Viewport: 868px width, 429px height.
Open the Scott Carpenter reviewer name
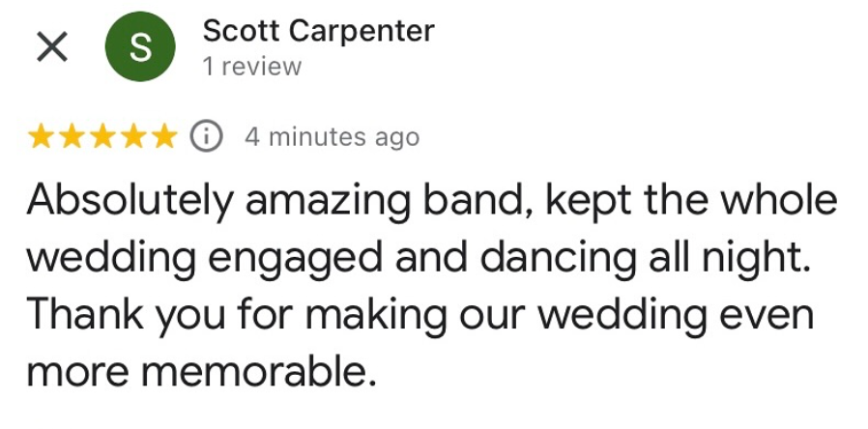318,31
